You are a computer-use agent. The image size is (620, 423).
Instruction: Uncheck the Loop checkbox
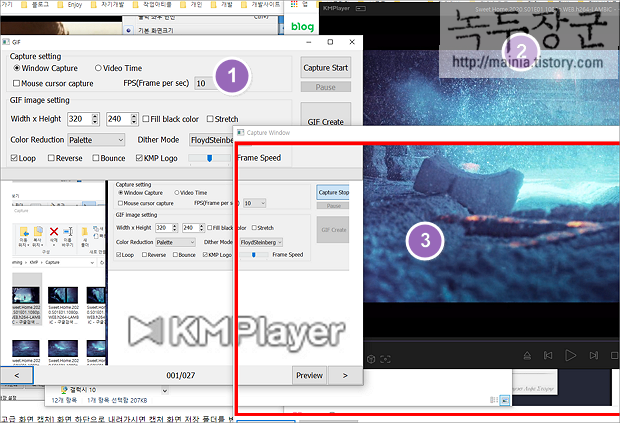(14, 158)
